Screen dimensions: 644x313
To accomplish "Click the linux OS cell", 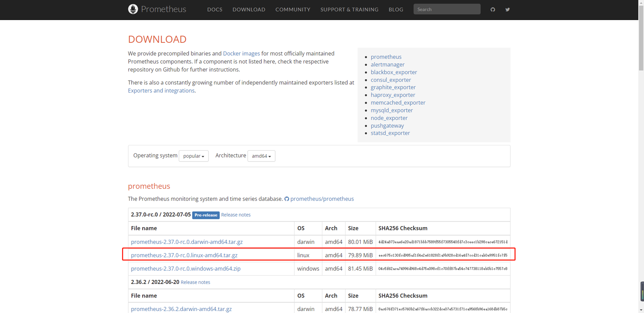I will 308,255.
